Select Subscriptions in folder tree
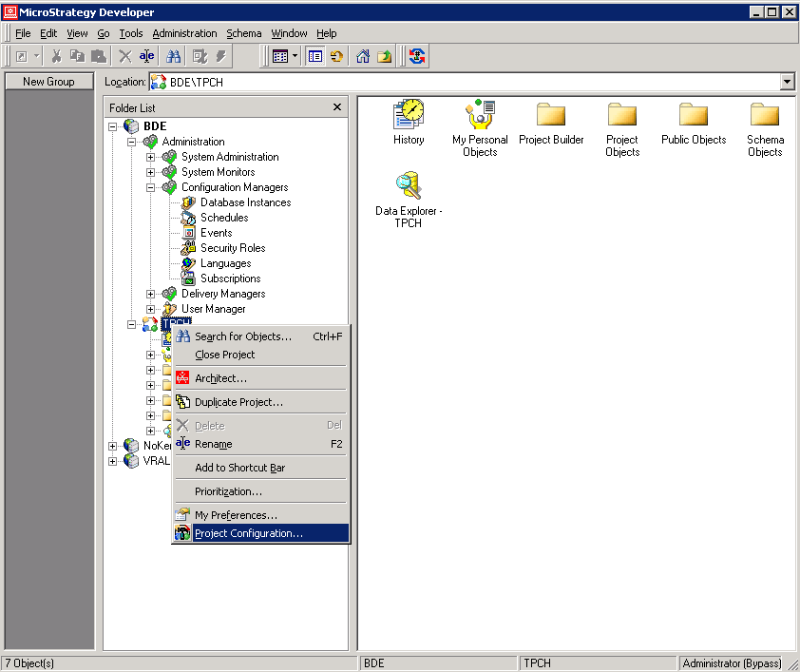Screen dimensions: 800x672 pos(231,278)
